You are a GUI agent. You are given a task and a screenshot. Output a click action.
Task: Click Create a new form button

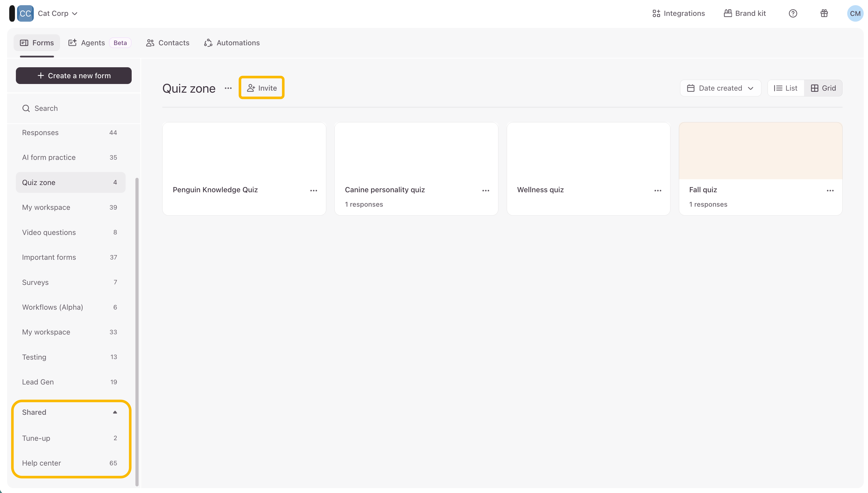point(74,76)
